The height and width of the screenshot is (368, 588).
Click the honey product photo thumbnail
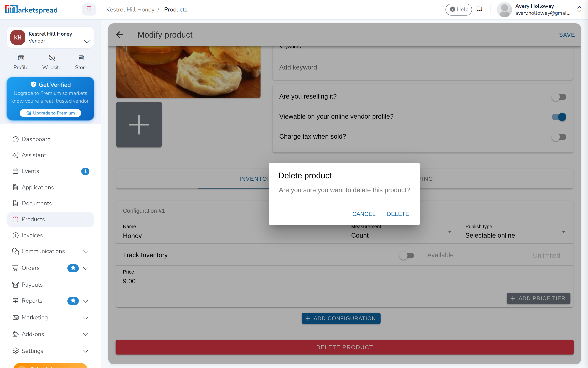(x=188, y=72)
